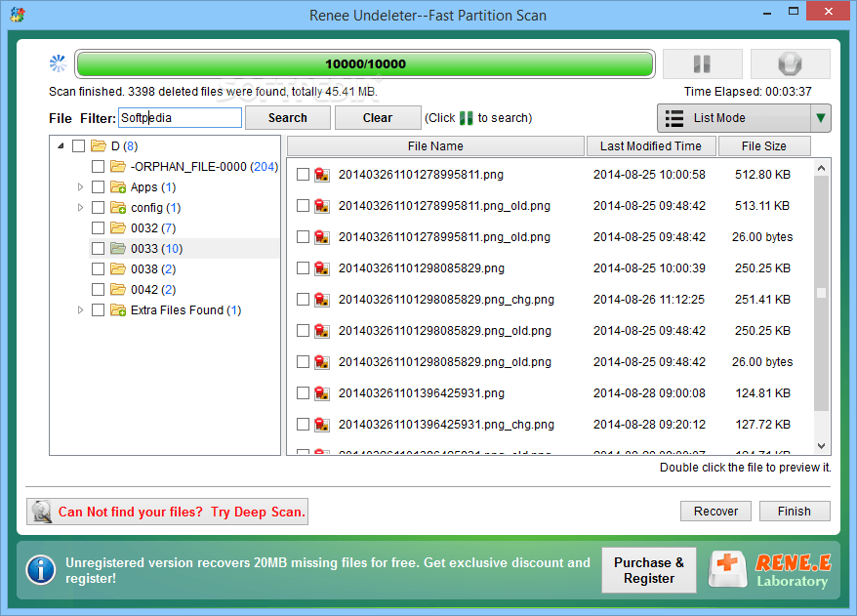
Task: Click the Renee Undeleter app icon in title bar
Action: click(18, 15)
